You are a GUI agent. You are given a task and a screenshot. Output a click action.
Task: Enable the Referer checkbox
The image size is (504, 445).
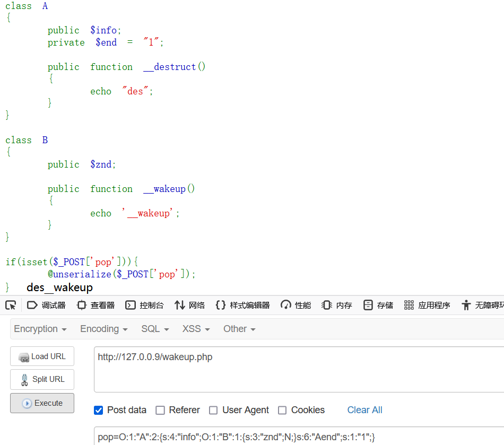coord(160,411)
